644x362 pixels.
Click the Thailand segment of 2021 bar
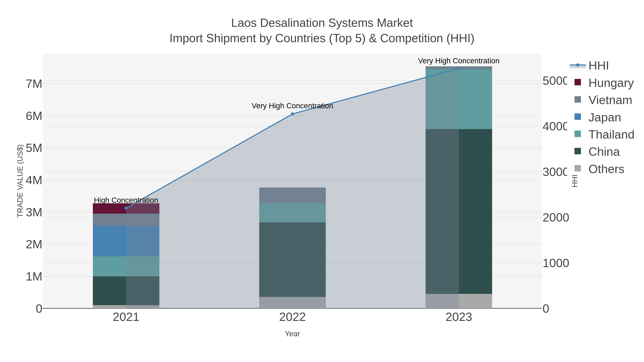click(126, 266)
